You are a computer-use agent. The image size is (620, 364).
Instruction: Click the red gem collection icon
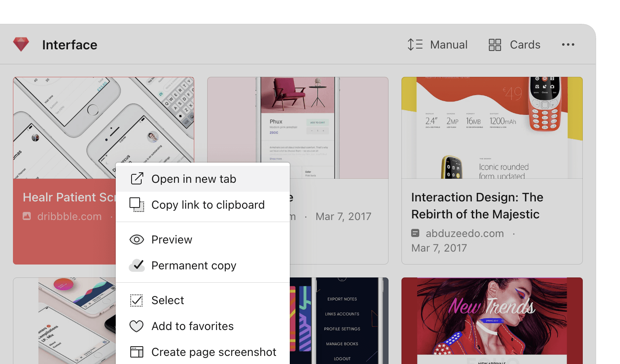(x=21, y=44)
